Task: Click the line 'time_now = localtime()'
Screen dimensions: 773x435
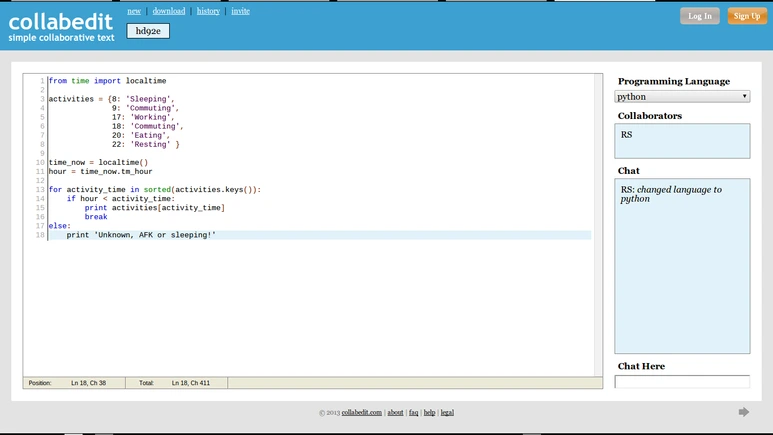Action: (x=98, y=162)
